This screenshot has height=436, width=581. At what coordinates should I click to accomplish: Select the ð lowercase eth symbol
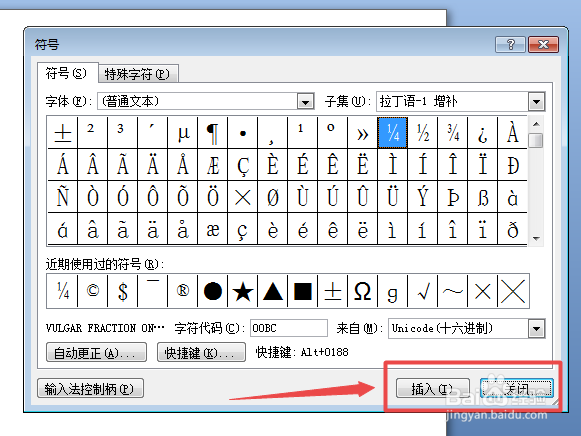[x=513, y=229]
